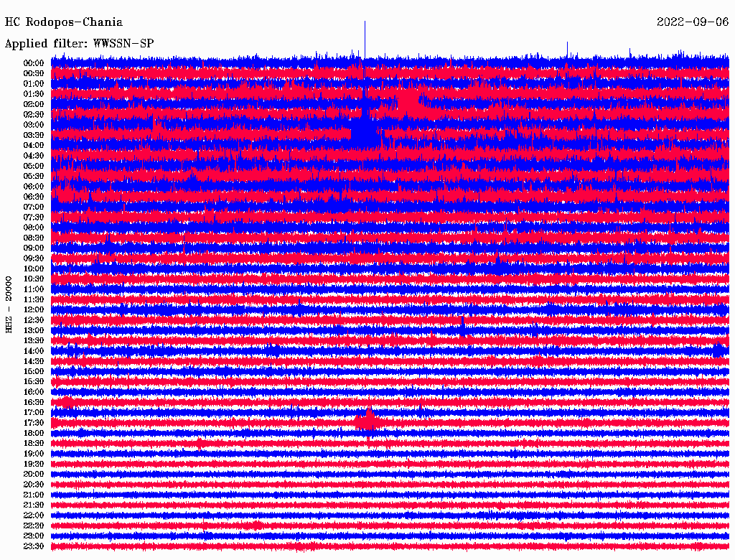
Task: Click the 19:30 time label
Action: point(33,465)
